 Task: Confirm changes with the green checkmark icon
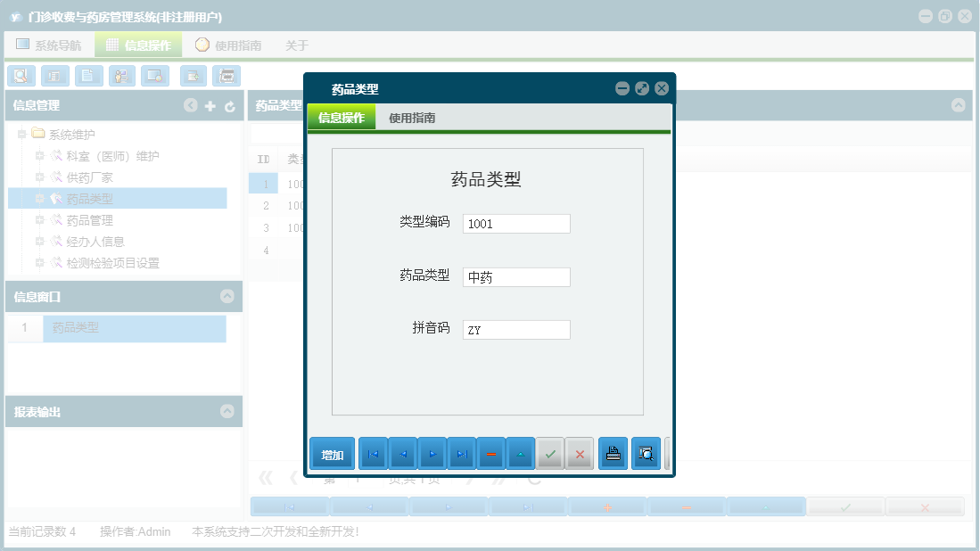click(x=550, y=454)
